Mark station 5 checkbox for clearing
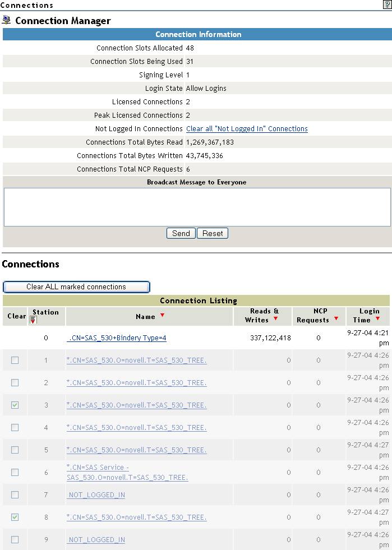The image size is (392, 550). (x=15, y=450)
